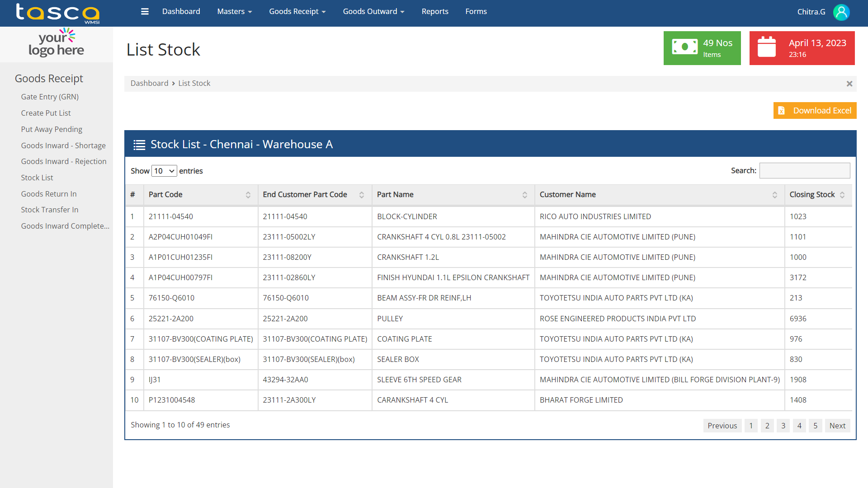Focus the table Search input field

click(805, 171)
